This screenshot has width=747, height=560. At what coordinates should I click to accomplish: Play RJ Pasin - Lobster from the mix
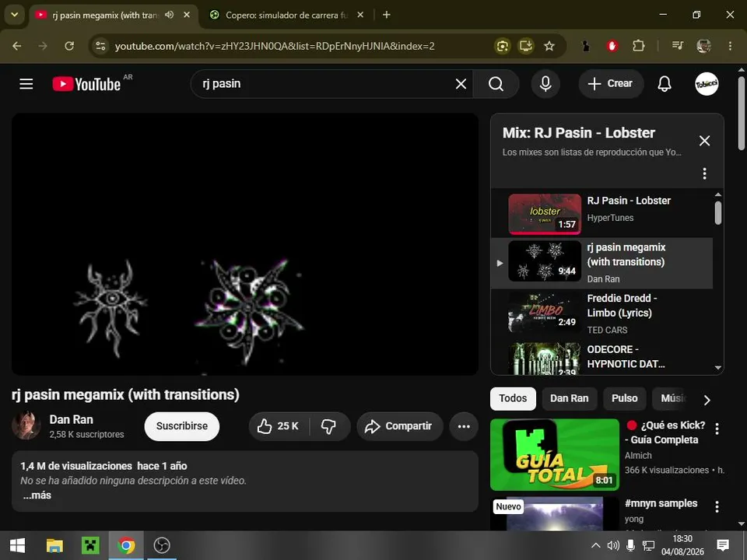[602, 214]
